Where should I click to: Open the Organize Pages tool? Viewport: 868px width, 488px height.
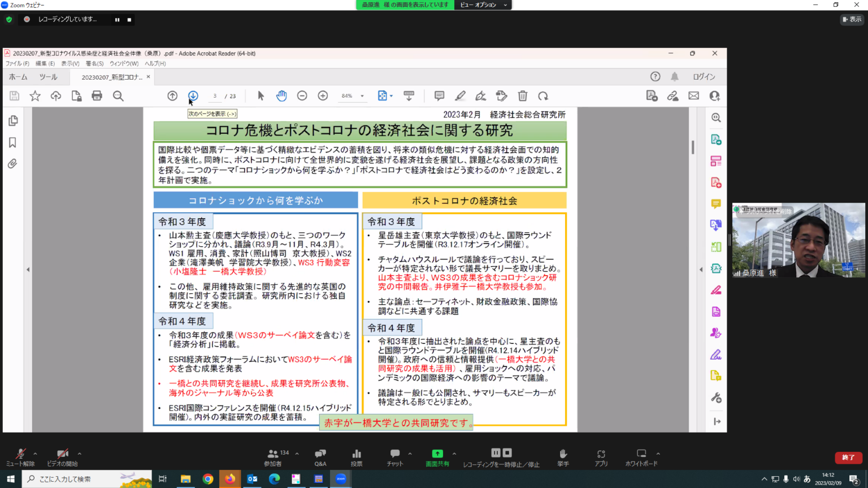(x=715, y=160)
